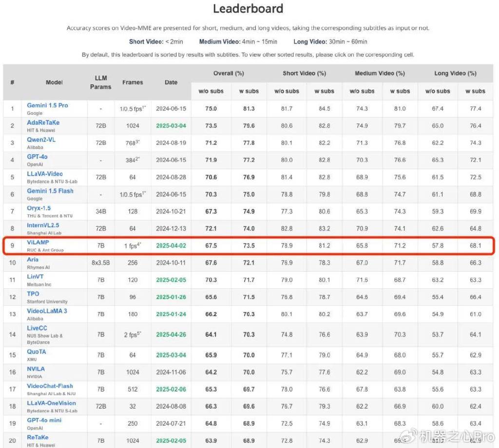Select the 34B params cell for Oryx-1.5
This screenshot has height=448, width=499.
click(x=100, y=211)
